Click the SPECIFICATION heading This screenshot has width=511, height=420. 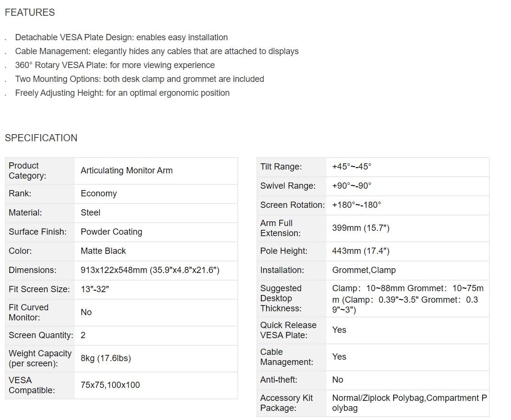pos(41,138)
